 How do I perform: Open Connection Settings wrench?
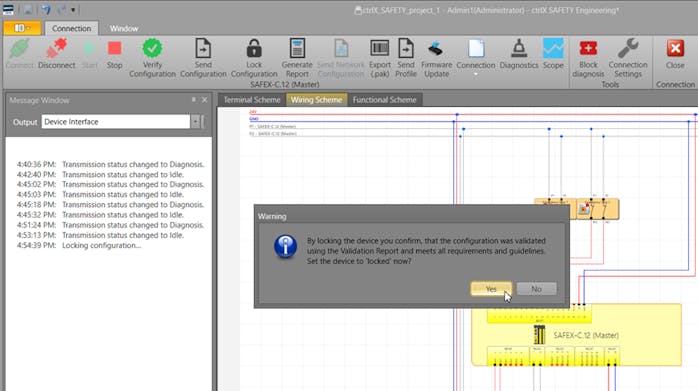click(x=628, y=48)
